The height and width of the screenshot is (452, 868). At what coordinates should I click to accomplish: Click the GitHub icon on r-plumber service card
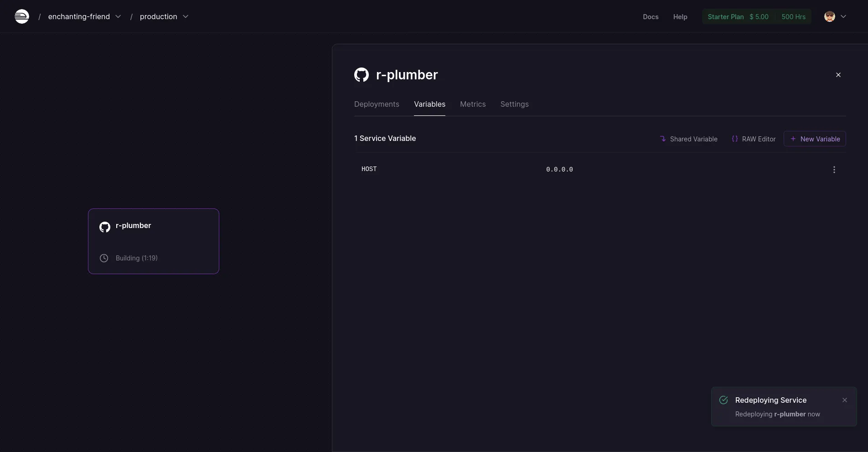pos(105,227)
